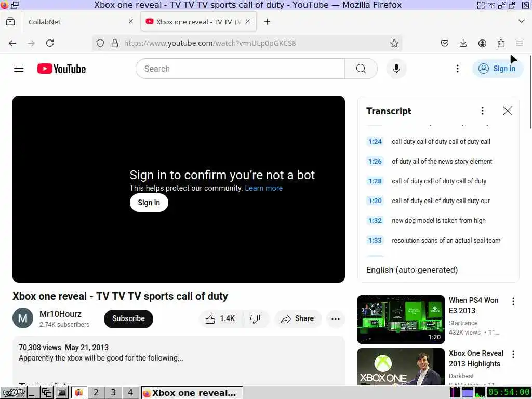Go to YouTube home via logo
The width and height of the screenshot is (532, 399).
61,69
